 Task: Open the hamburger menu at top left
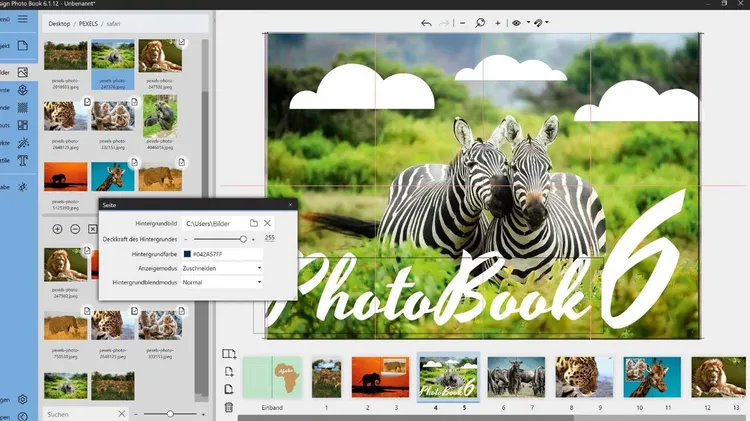tap(23, 17)
